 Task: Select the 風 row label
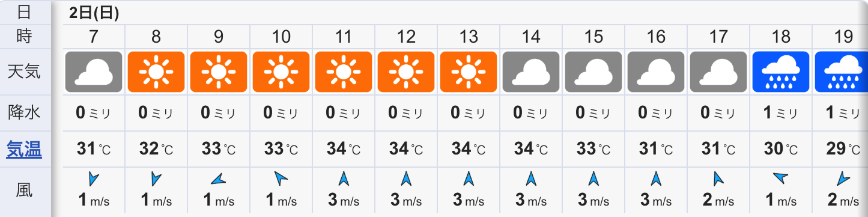coord(24,191)
